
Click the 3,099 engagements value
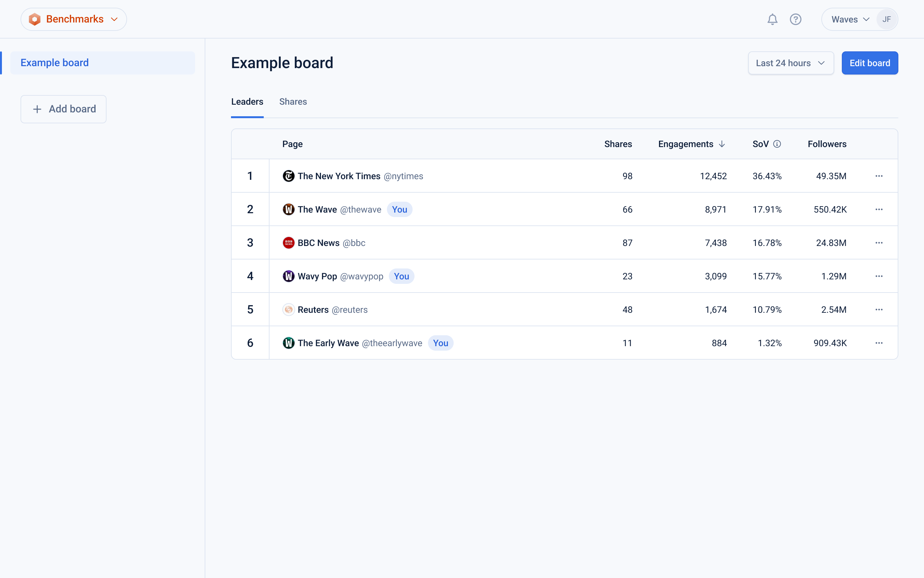716,276
